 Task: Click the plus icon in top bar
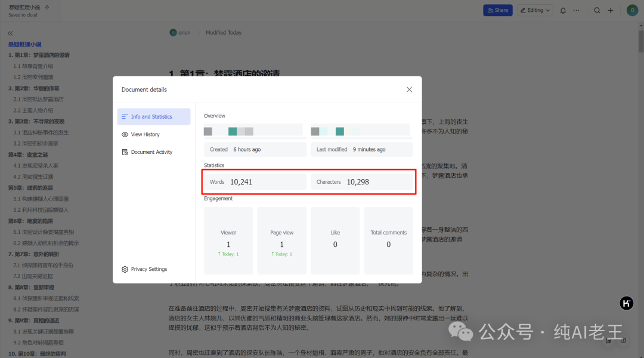(610, 10)
